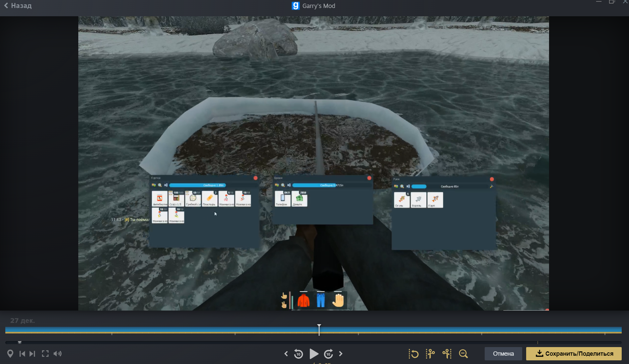Click the Garry's Mod game icon
Viewport: 629px width, 364px height.
(295, 6)
